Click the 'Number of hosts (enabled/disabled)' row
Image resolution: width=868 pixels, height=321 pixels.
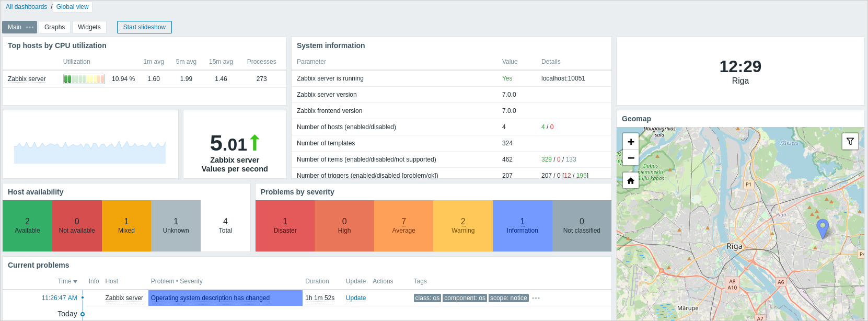click(452, 127)
